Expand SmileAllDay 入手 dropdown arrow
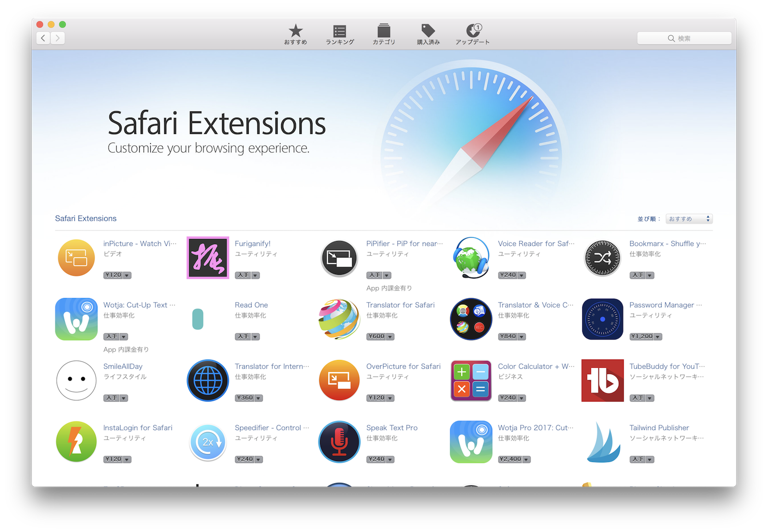The image size is (768, 532). (124, 398)
